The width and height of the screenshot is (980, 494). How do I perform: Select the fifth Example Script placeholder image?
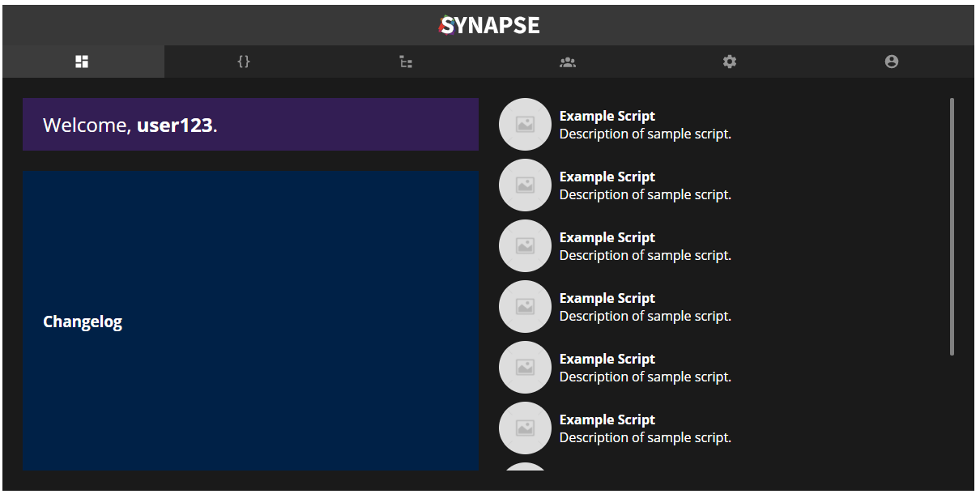[x=525, y=368]
